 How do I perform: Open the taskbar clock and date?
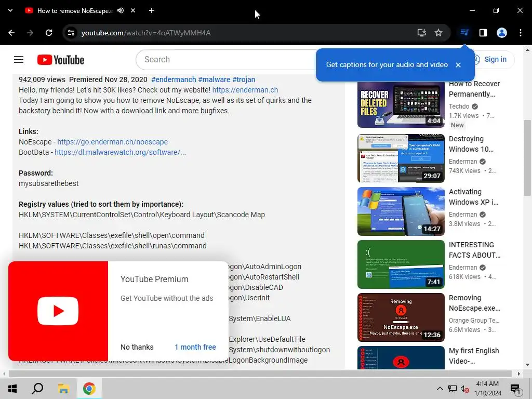pyautogui.click(x=487, y=389)
